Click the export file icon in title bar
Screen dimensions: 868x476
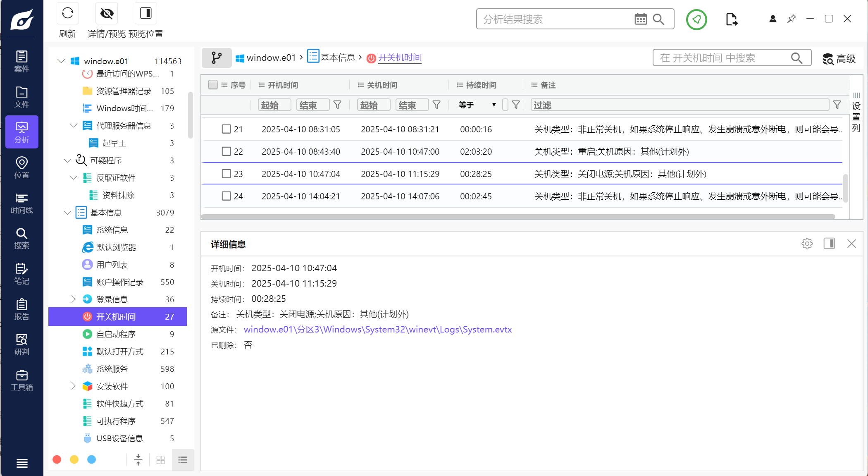(732, 19)
